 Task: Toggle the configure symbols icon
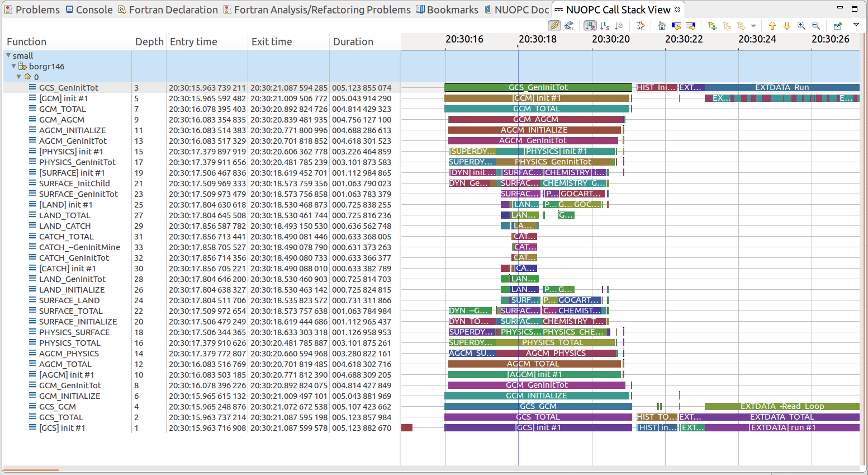click(568, 26)
